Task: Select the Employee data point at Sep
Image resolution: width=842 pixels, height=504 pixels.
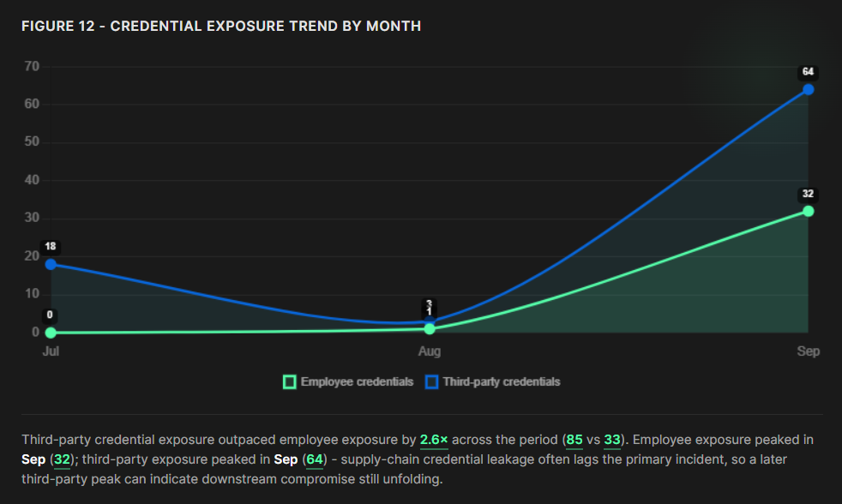Action: (x=809, y=212)
